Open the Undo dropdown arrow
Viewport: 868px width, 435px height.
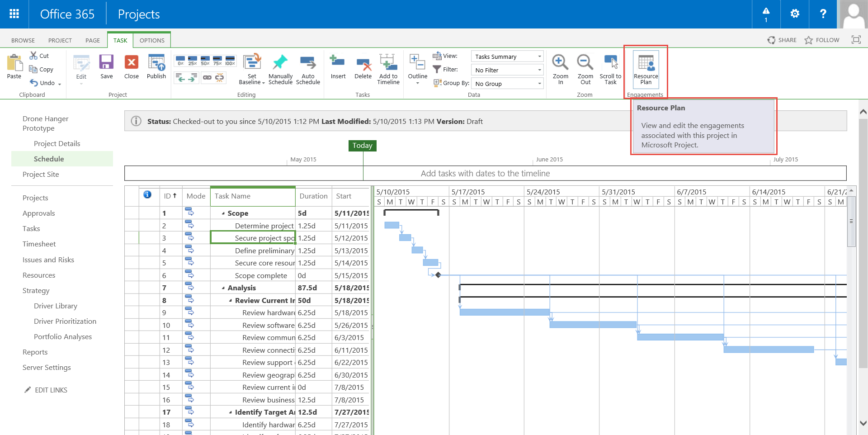click(60, 84)
